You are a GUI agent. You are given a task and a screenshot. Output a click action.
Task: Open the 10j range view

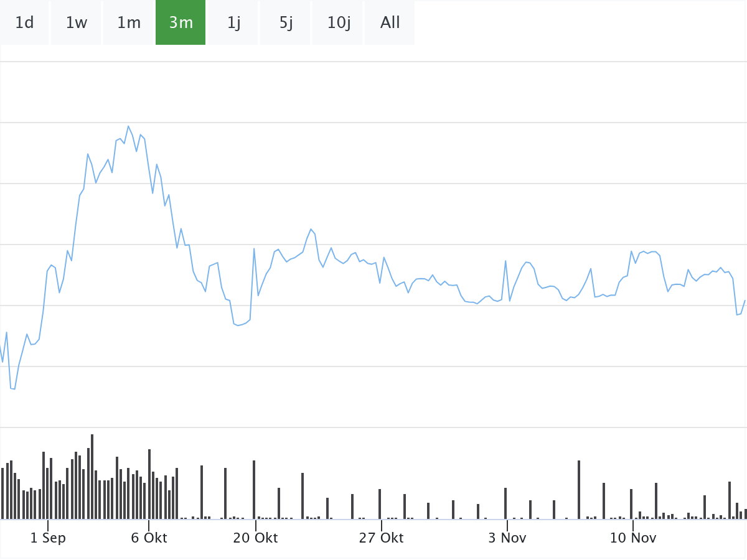pyautogui.click(x=339, y=23)
